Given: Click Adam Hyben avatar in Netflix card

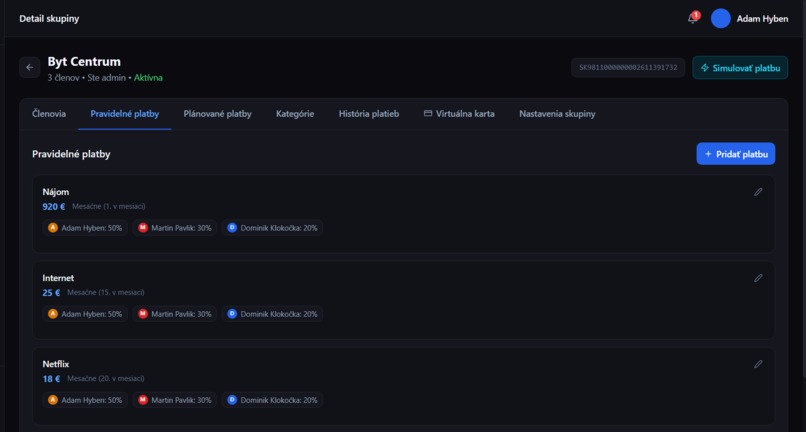Looking at the screenshot, I should click(52, 400).
